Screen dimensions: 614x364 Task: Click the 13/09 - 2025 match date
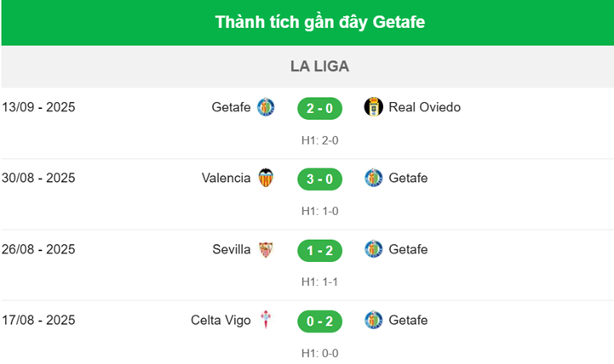tap(39, 107)
